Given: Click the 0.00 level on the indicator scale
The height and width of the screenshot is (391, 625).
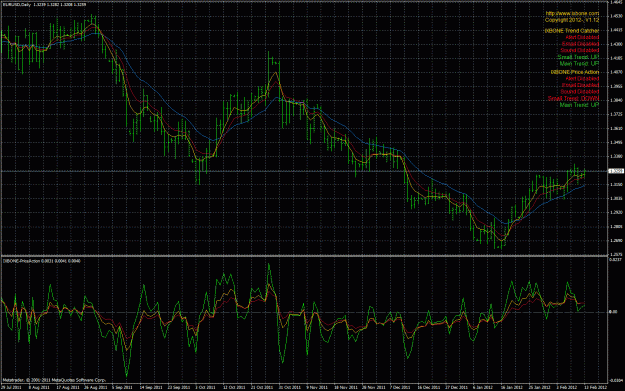Looking at the screenshot, I should 613,312.
